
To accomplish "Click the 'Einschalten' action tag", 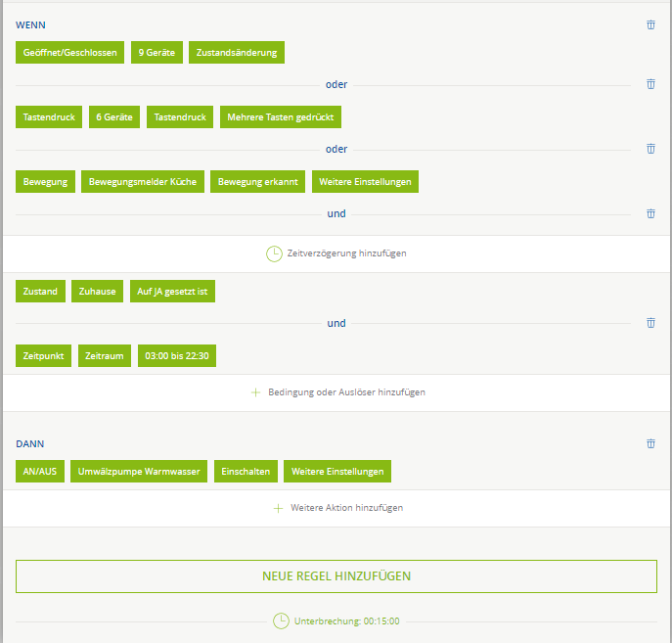I will pyautogui.click(x=246, y=472).
